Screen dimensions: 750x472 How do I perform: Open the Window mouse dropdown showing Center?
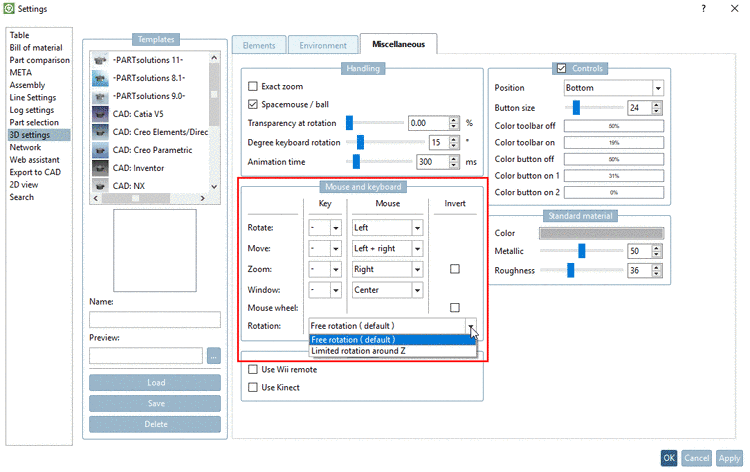point(387,290)
